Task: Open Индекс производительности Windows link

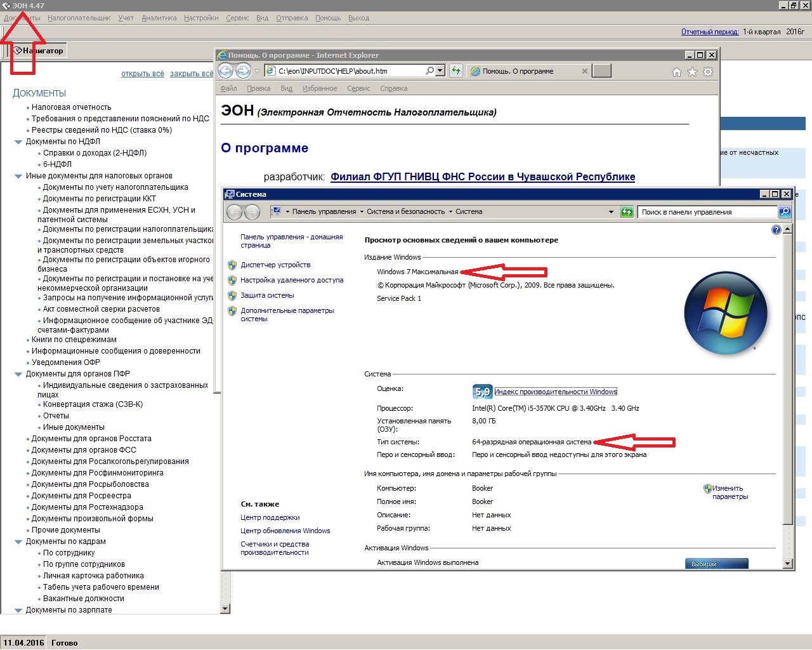Action: [x=556, y=392]
